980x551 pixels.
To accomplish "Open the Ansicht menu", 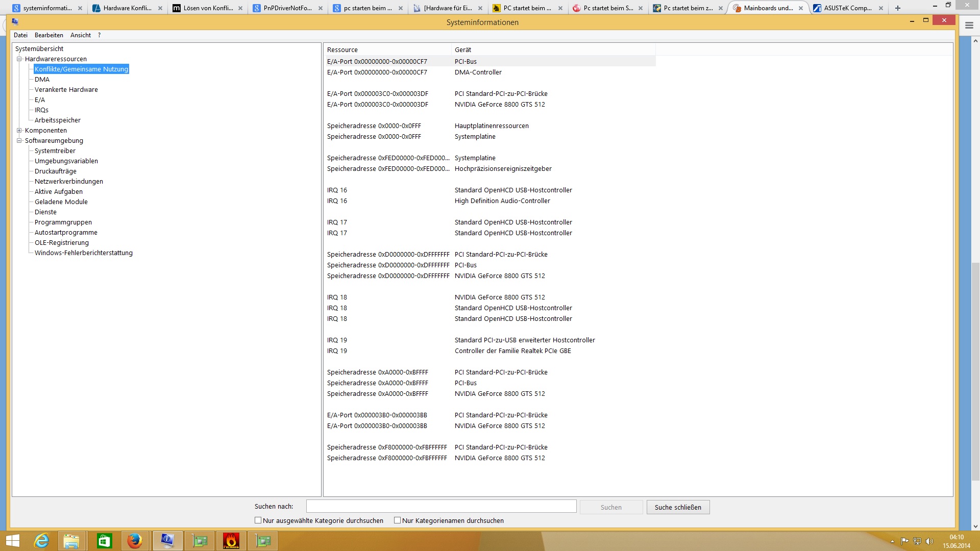I will click(80, 35).
